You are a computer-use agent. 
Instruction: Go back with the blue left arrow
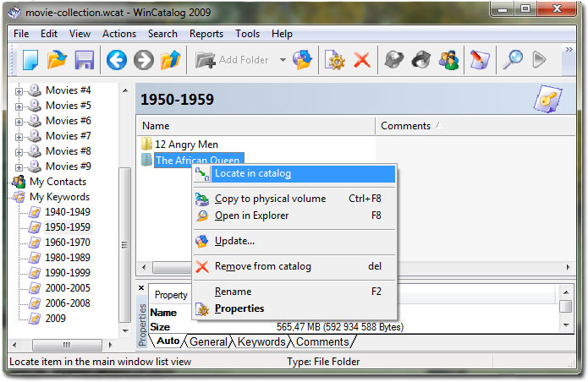(x=117, y=60)
